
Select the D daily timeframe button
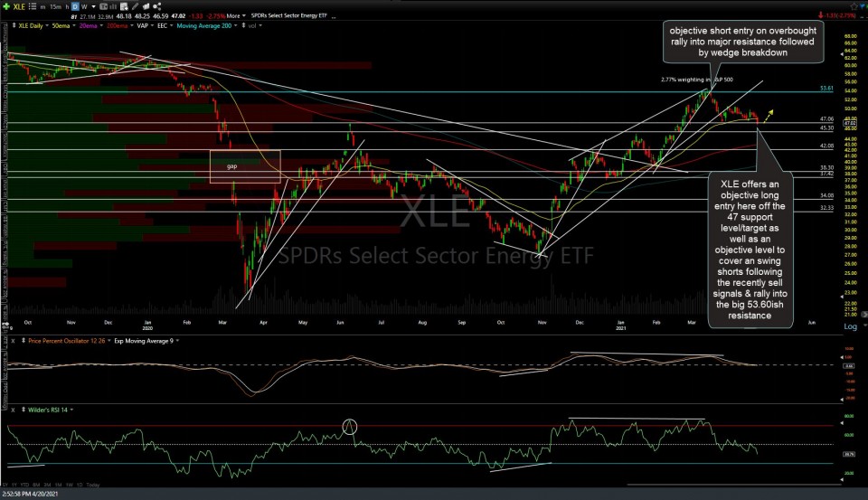click(x=75, y=6)
